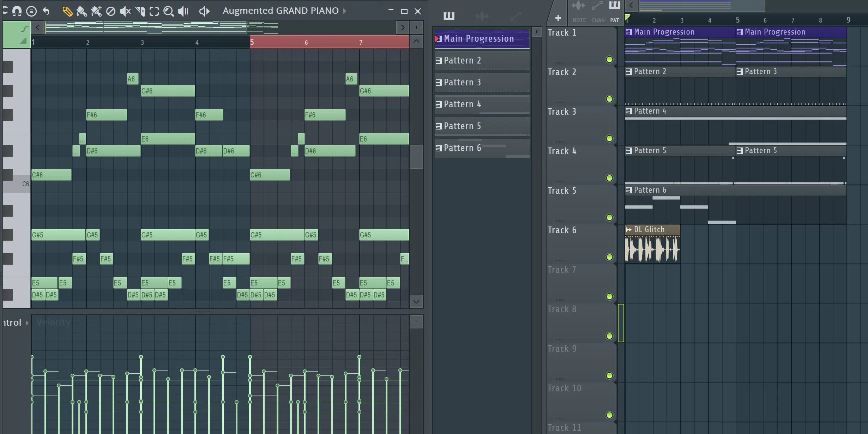Mute Track 3 with its green LED
The width and height of the screenshot is (868, 434).
609,138
